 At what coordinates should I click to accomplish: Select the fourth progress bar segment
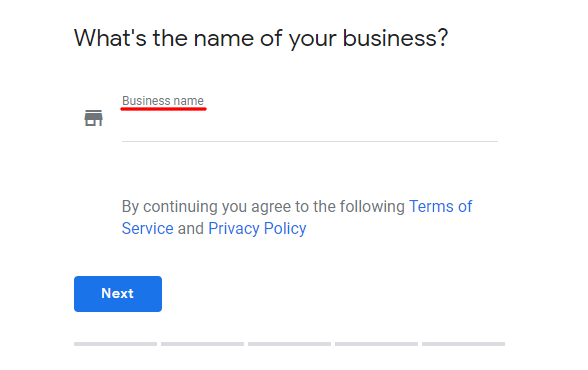coord(376,344)
